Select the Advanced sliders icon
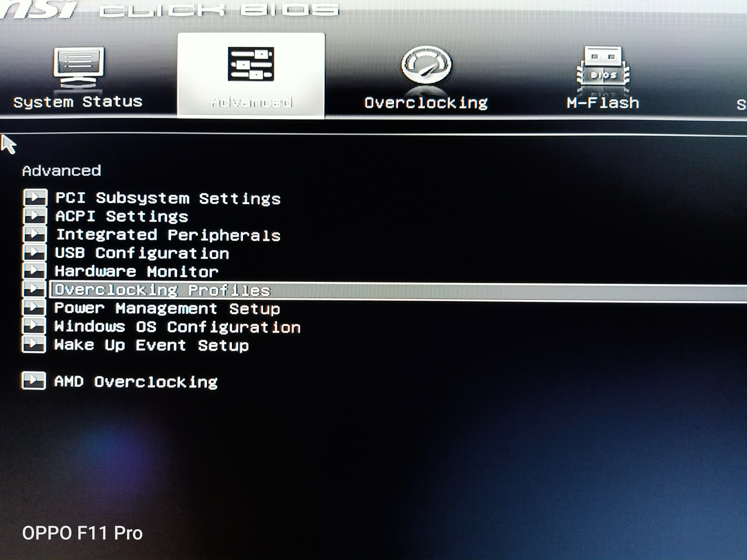This screenshot has height=560, width=747. click(251, 64)
